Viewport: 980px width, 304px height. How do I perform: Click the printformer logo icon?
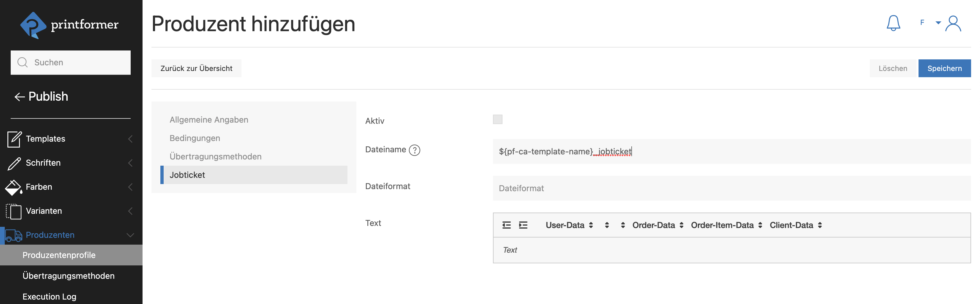(x=33, y=25)
